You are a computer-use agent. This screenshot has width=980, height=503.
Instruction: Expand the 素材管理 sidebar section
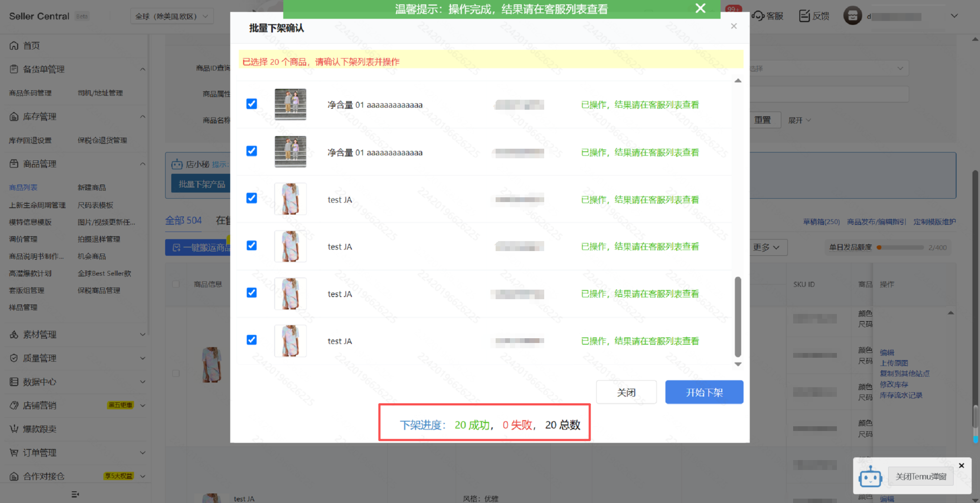(142, 334)
